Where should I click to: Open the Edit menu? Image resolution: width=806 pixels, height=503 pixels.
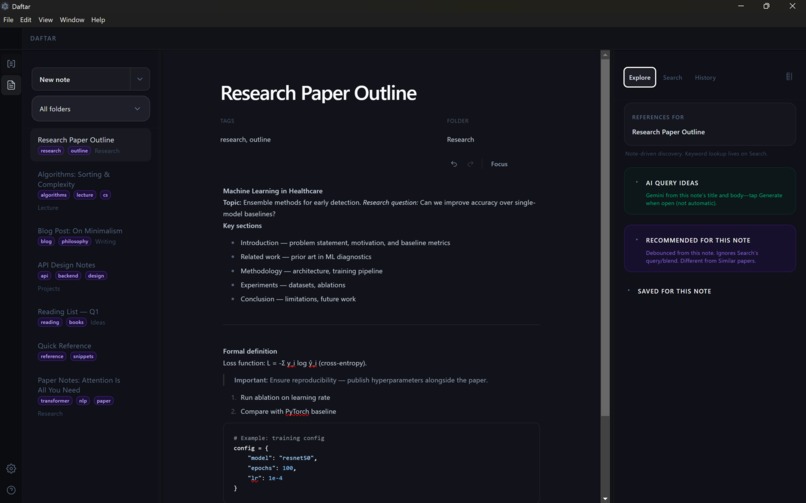[26, 20]
